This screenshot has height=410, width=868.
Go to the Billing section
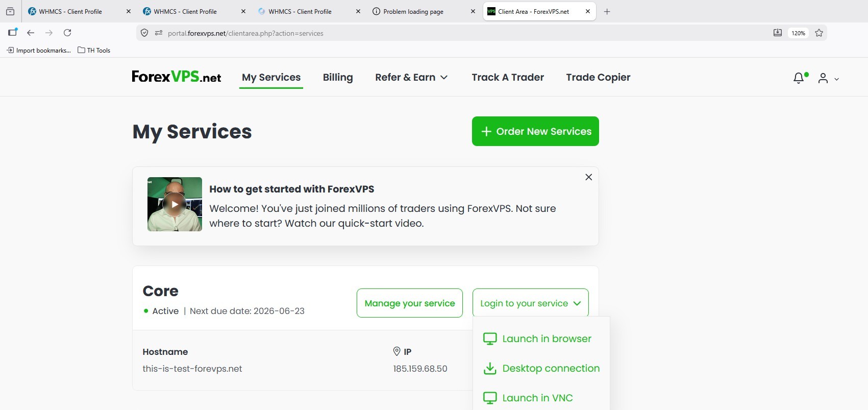pyautogui.click(x=338, y=77)
